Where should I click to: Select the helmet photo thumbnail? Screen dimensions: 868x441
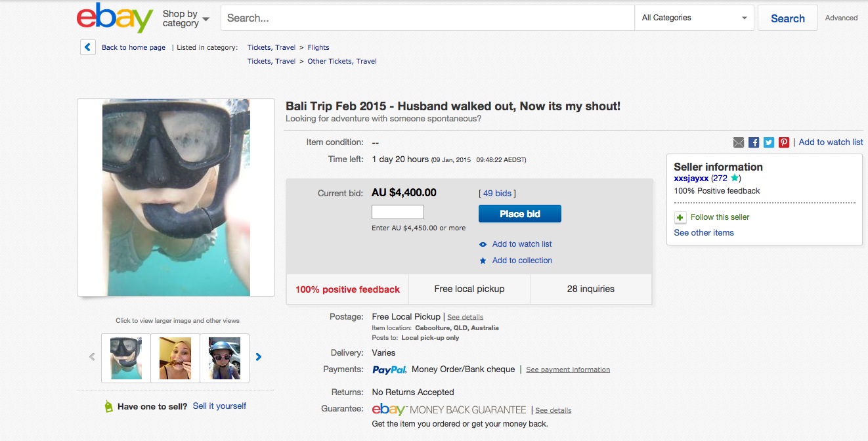pyautogui.click(x=225, y=358)
